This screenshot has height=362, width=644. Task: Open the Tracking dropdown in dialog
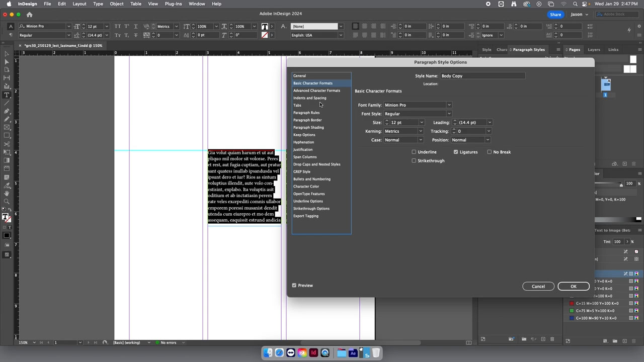pyautogui.click(x=488, y=131)
